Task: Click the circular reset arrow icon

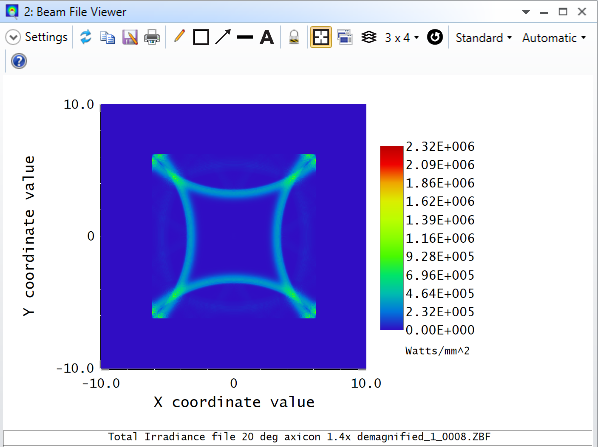Action: coord(435,37)
